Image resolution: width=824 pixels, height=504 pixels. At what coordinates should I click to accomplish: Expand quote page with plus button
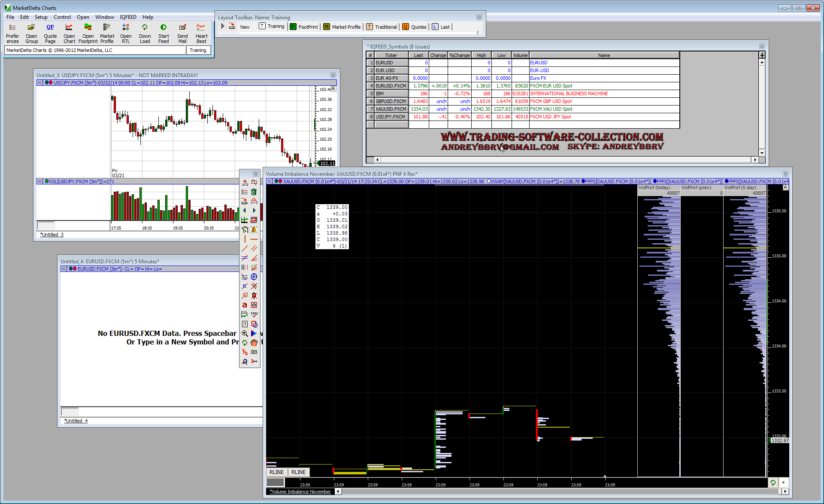tap(762, 55)
